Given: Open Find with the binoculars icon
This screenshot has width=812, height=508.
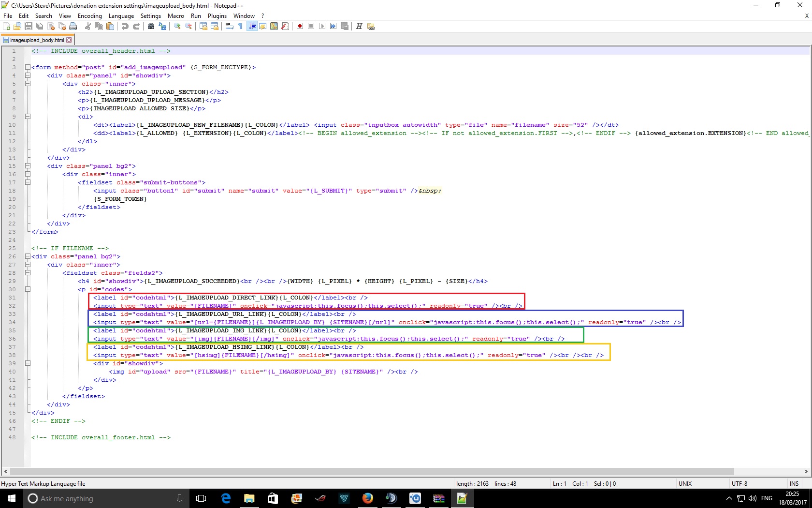Looking at the screenshot, I should pyautogui.click(x=151, y=26).
